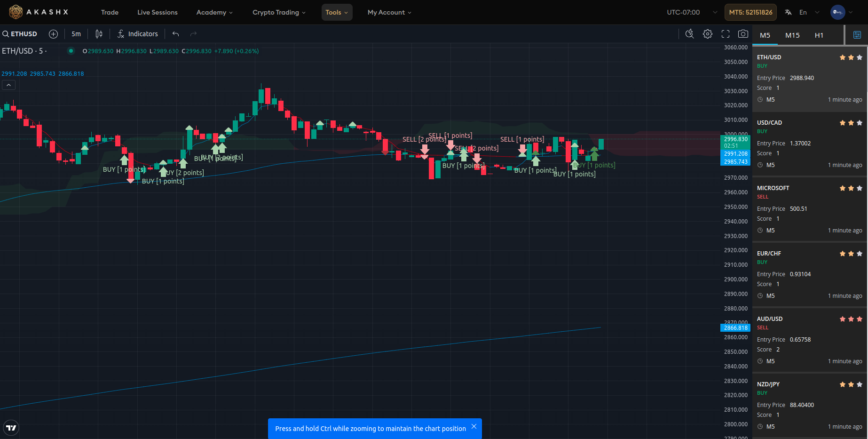Undo the last chart action

[176, 34]
